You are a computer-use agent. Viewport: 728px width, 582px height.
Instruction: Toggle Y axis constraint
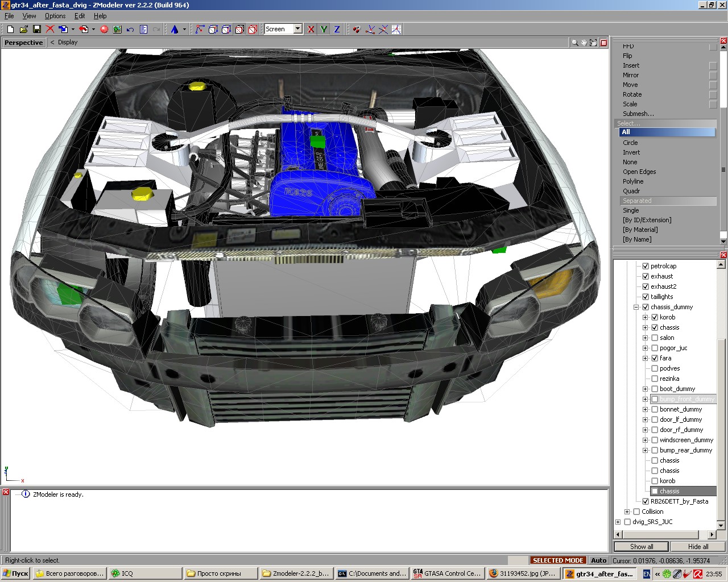324,29
